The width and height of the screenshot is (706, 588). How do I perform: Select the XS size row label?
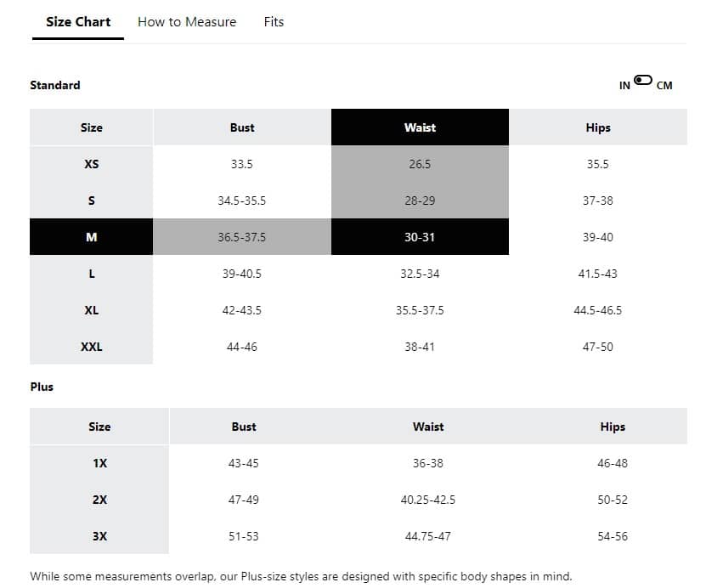coord(92,164)
